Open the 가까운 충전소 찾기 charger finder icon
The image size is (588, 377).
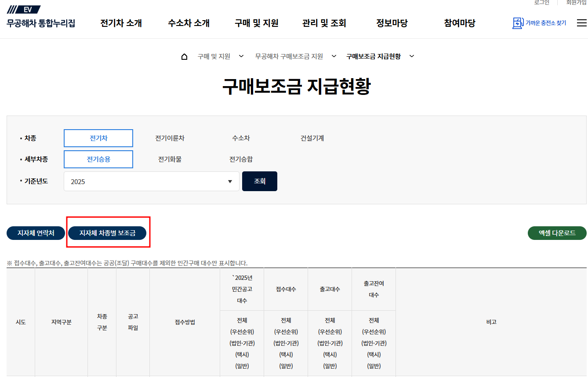click(x=539, y=23)
